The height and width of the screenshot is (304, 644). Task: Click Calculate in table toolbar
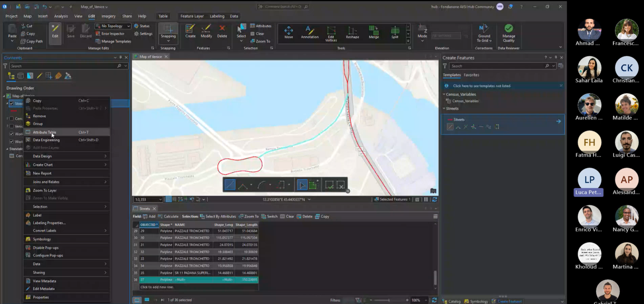(x=168, y=216)
